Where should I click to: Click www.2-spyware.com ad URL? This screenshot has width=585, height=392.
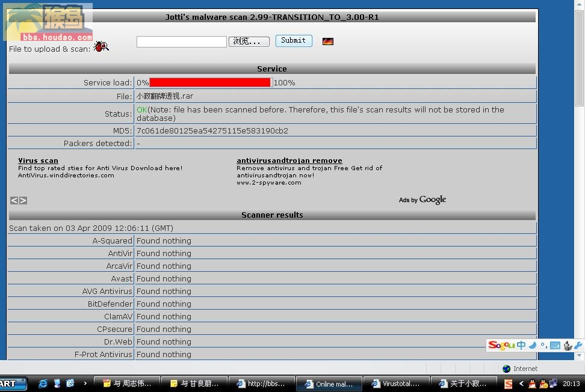[x=269, y=183]
